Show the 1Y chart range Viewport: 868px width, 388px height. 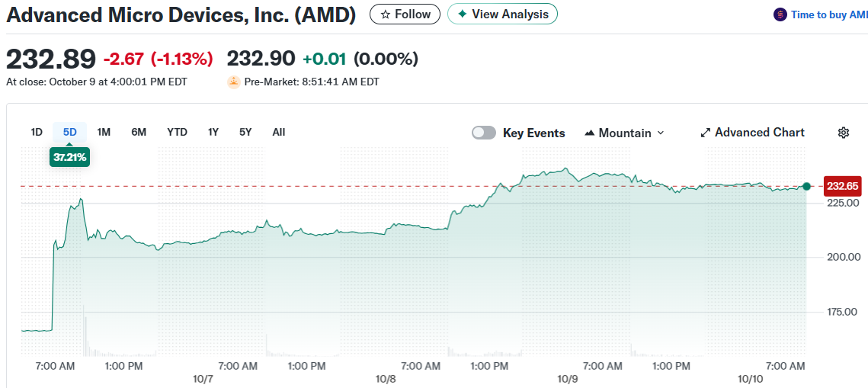[x=213, y=132]
